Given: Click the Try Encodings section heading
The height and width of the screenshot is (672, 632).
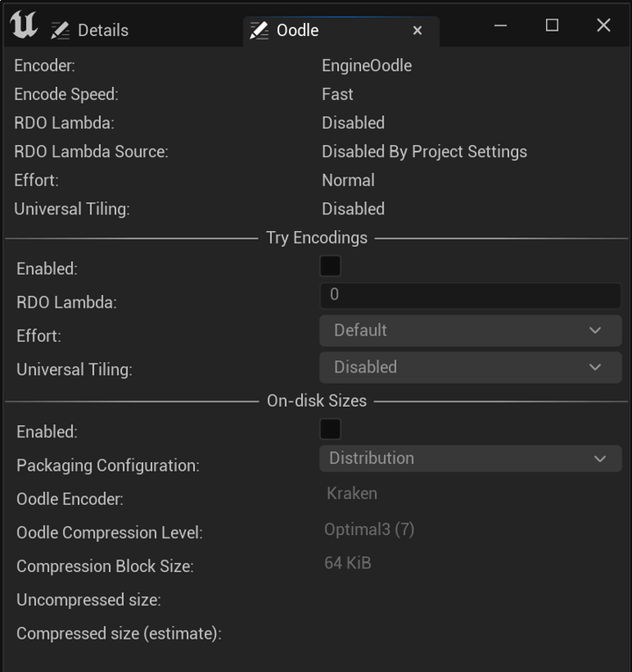Looking at the screenshot, I should [317, 238].
